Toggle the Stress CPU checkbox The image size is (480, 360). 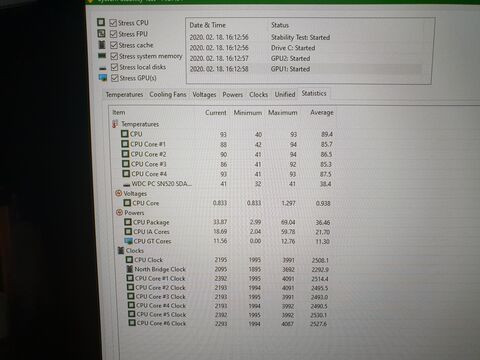click(113, 23)
